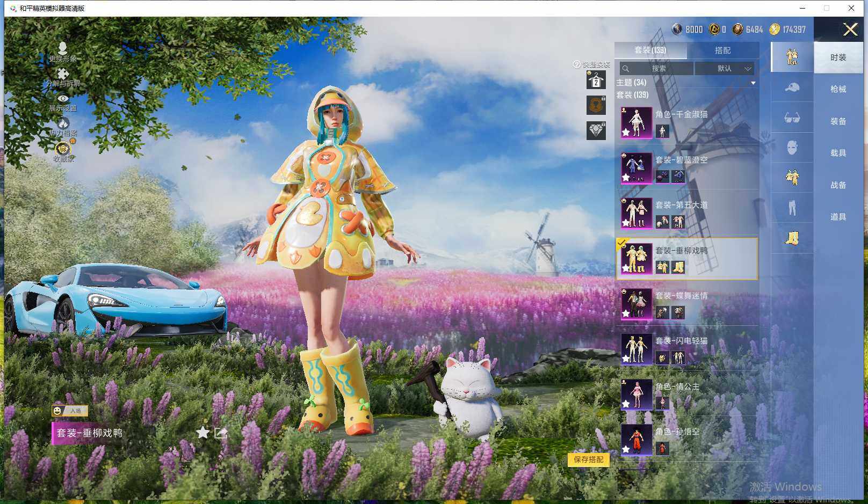Select the face mask category icon
This screenshot has height=504, width=868.
[x=792, y=148]
